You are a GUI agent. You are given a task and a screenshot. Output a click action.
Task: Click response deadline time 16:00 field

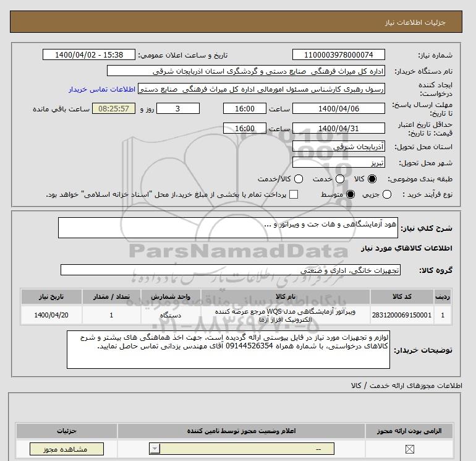pyautogui.click(x=245, y=108)
